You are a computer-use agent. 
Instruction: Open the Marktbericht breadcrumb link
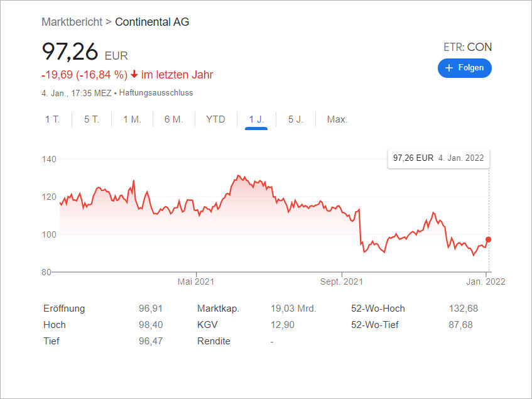click(x=72, y=22)
